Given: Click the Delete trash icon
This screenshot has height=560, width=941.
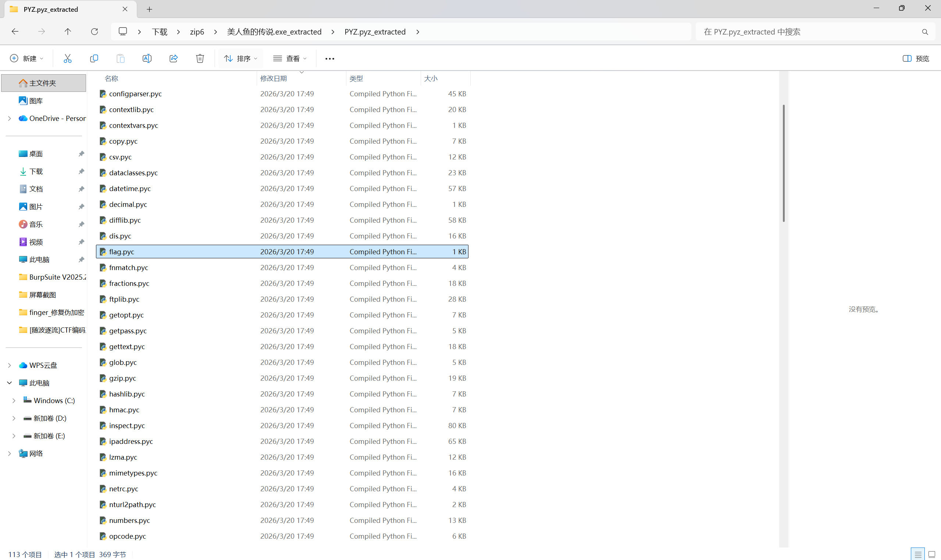Looking at the screenshot, I should pos(200,58).
